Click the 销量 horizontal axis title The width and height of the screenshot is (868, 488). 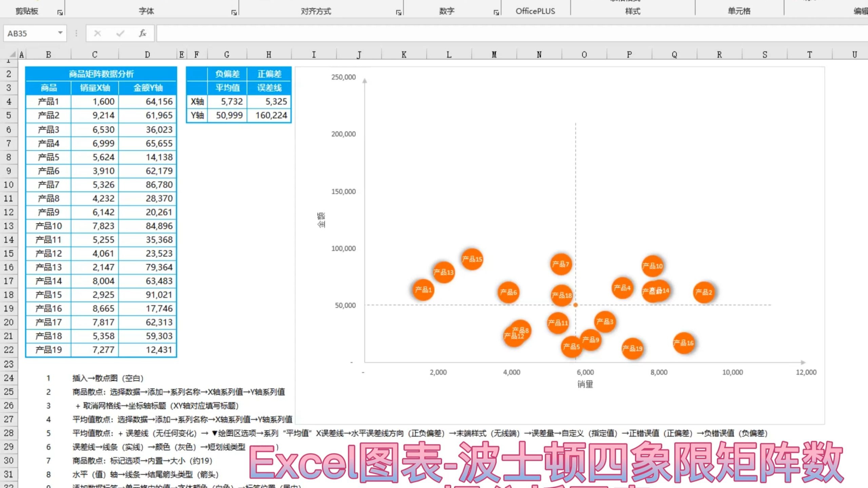(585, 384)
